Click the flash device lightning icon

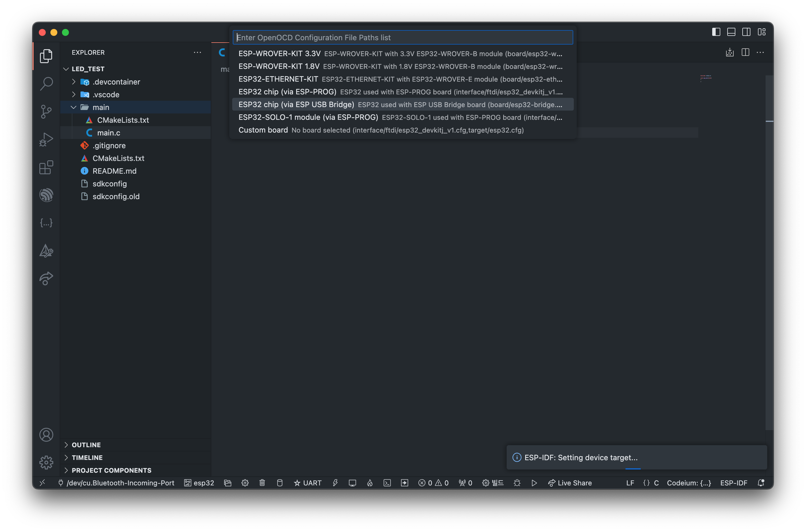click(335, 483)
